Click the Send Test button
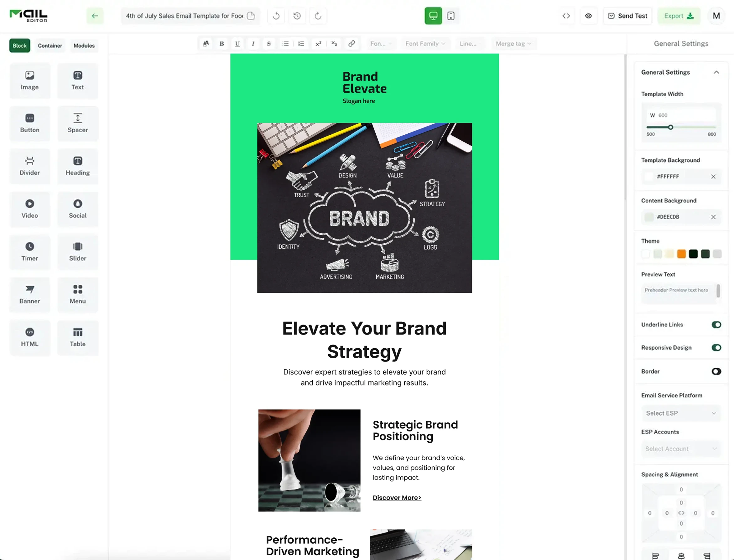 (628, 16)
